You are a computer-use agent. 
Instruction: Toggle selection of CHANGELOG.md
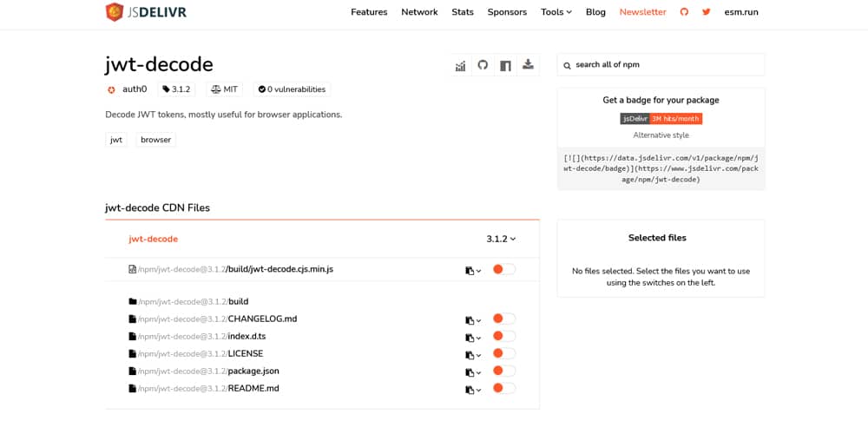(x=503, y=319)
